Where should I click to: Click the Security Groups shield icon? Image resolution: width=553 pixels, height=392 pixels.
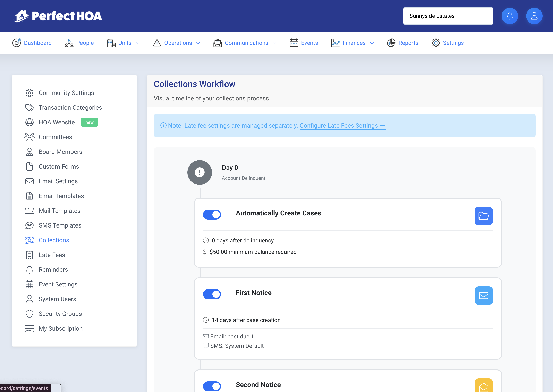(29, 314)
